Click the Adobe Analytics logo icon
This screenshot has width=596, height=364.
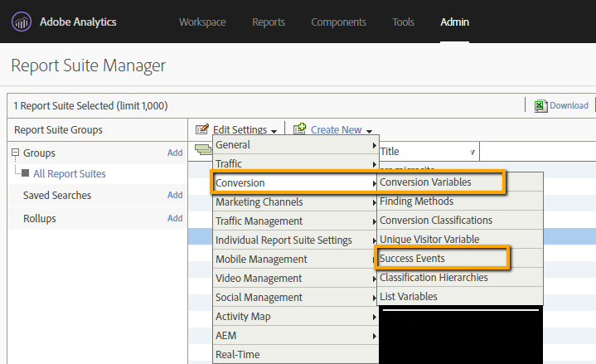(x=22, y=22)
